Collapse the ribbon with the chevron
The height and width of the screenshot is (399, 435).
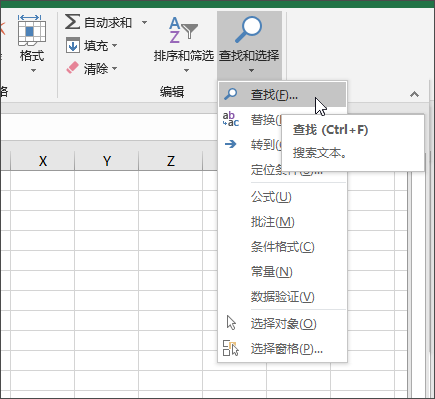414,94
